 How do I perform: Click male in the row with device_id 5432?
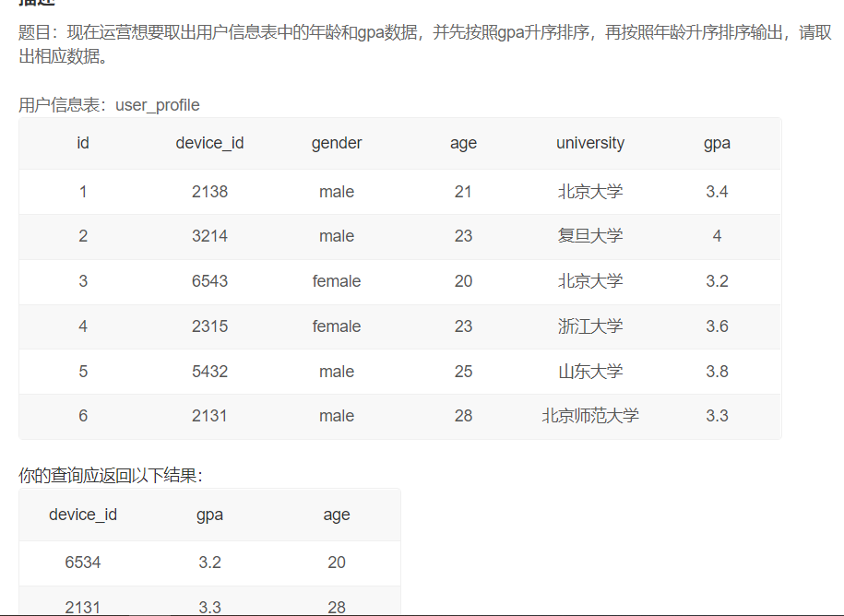tap(337, 372)
